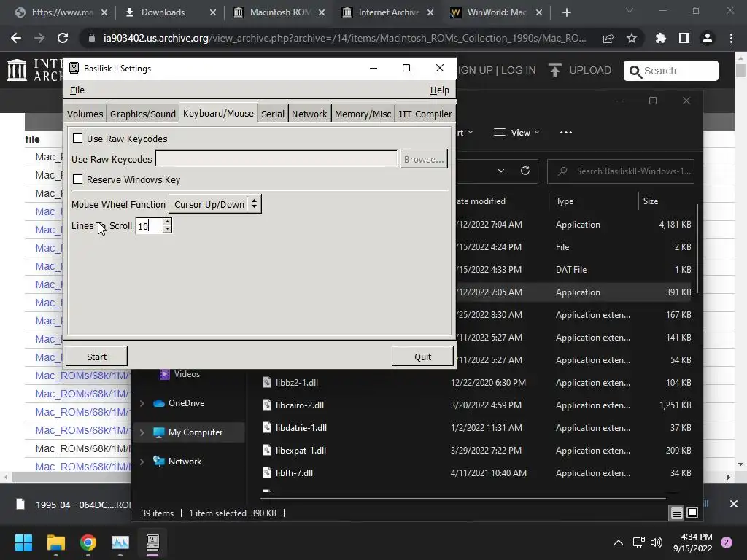Click the Lines To Scroll number field
747x560 pixels.
tap(149, 226)
